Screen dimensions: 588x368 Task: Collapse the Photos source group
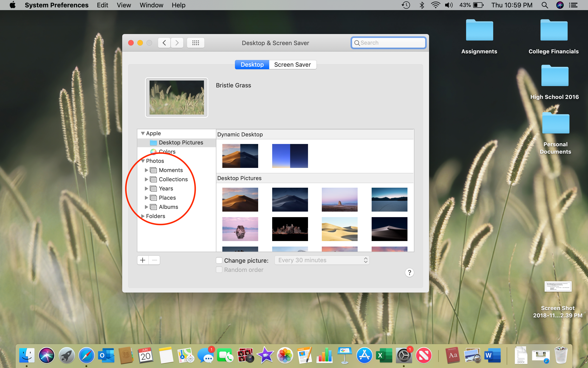[143, 161]
